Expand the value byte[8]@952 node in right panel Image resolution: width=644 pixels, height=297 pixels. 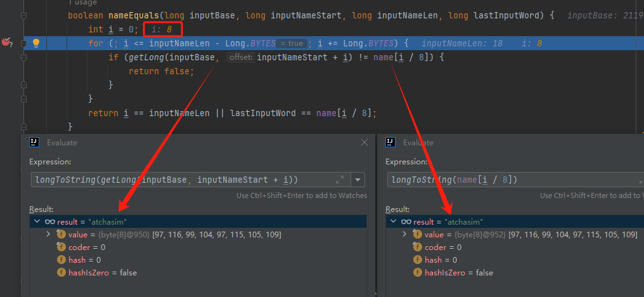[x=404, y=234]
